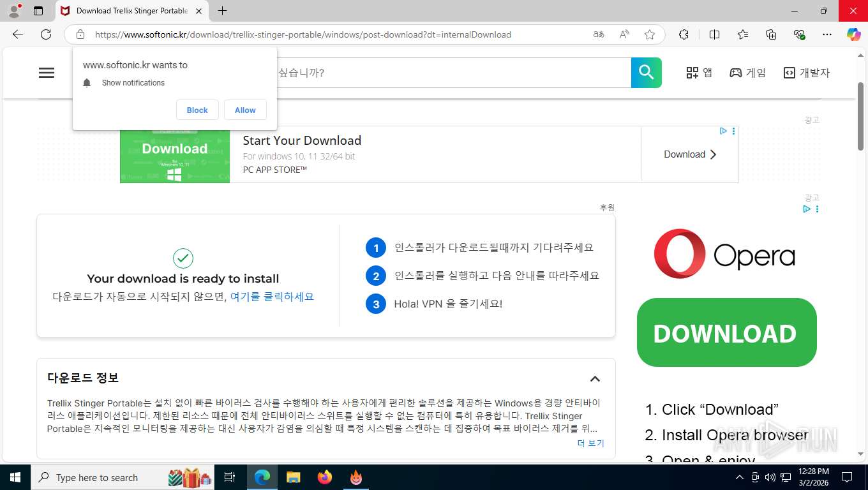
Task: Open Settings and more menu
Action: (x=827, y=34)
